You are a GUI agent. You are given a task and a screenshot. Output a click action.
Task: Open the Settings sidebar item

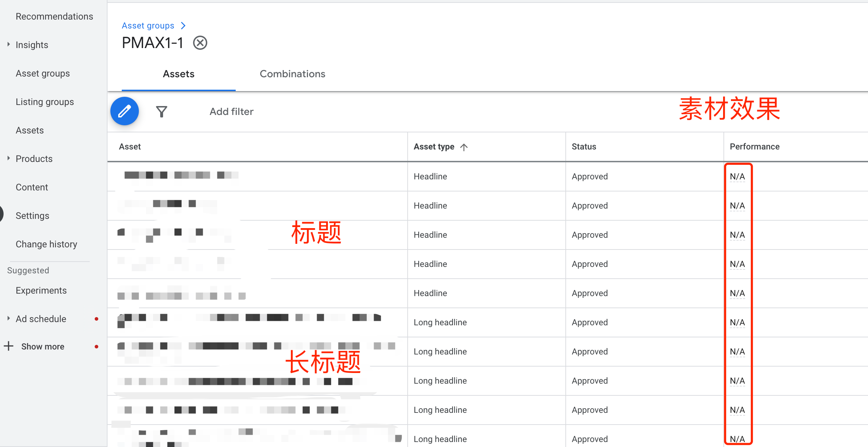pos(32,215)
